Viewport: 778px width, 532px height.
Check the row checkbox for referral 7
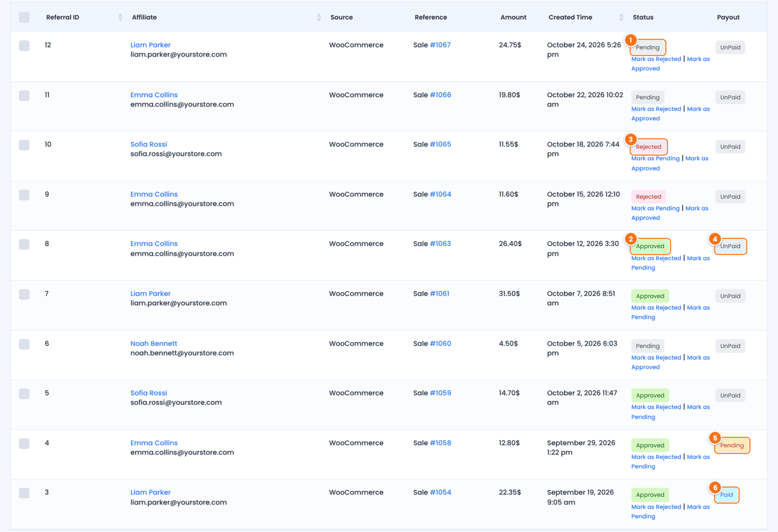[x=24, y=294]
